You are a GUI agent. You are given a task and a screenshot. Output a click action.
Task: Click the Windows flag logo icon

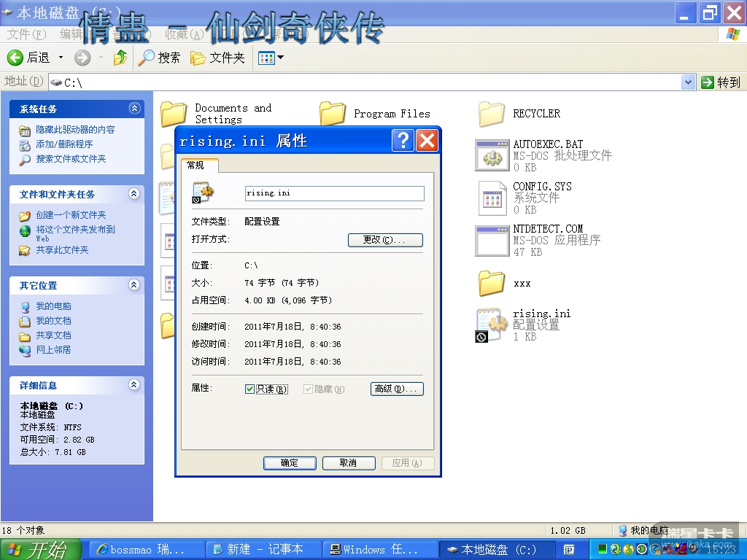pos(732,34)
